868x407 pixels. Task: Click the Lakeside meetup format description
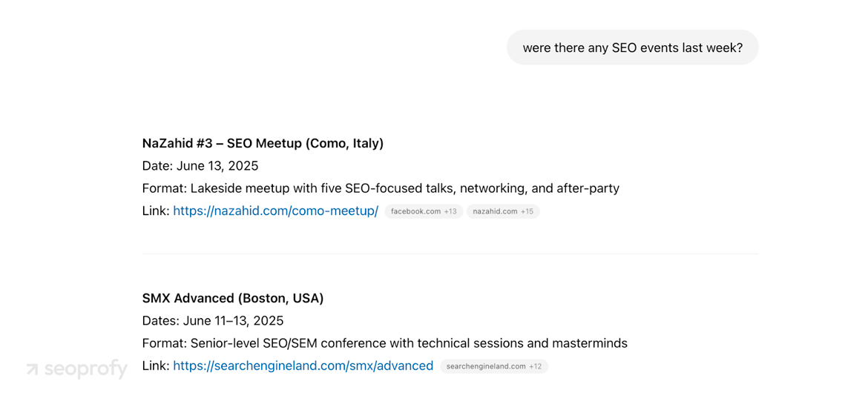[381, 188]
